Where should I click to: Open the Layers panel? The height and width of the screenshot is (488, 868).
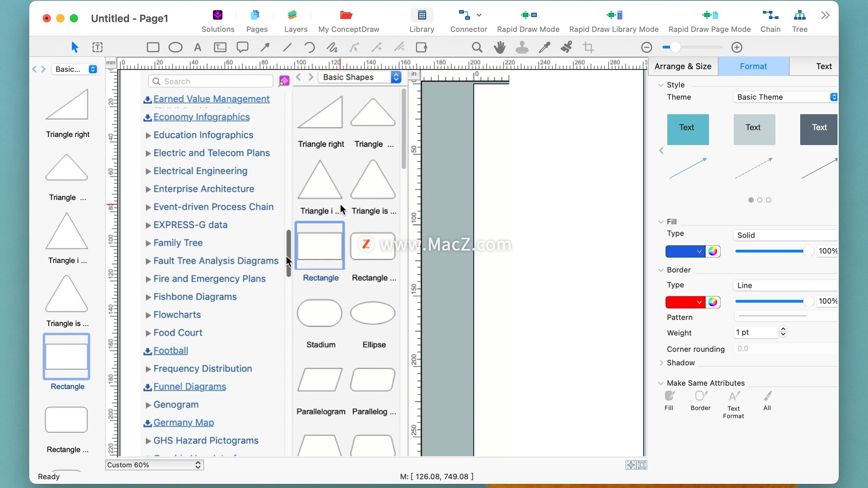tap(296, 21)
